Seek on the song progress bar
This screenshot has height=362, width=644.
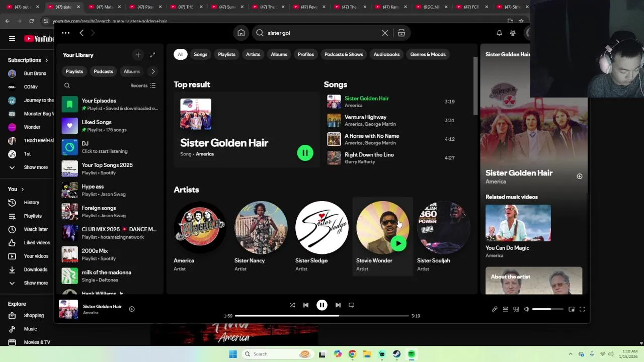pyautogui.click(x=322, y=316)
